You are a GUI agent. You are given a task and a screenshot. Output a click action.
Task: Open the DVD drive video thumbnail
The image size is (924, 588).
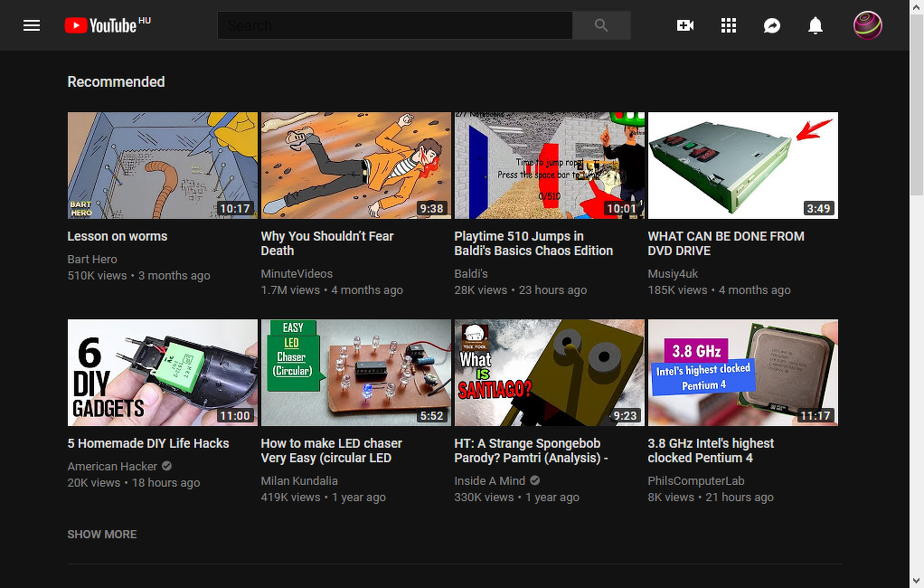[743, 166]
